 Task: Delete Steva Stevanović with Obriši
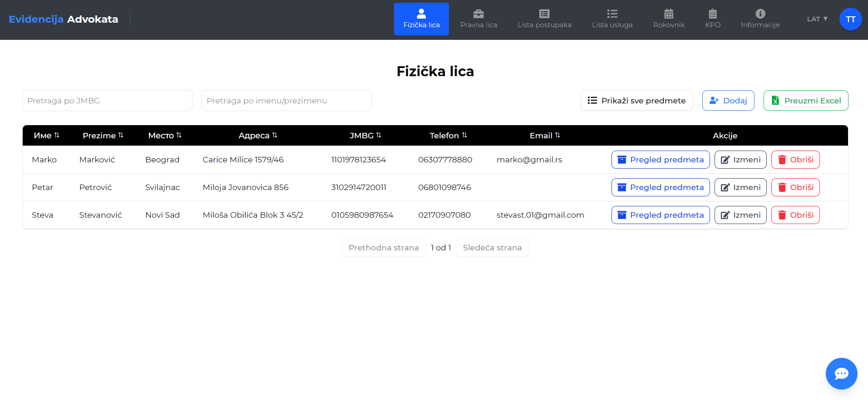tap(795, 215)
